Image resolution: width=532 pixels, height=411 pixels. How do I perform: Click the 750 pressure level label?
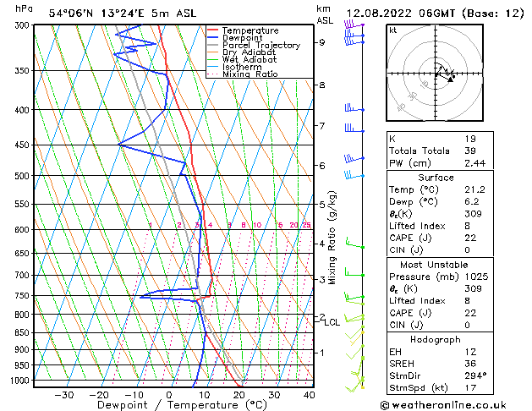(24, 296)
